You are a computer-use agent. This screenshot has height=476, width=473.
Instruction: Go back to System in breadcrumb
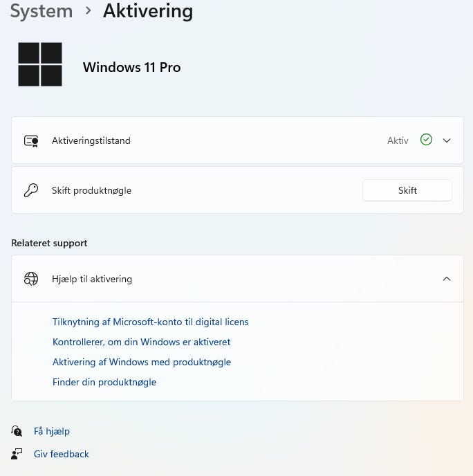41,11
